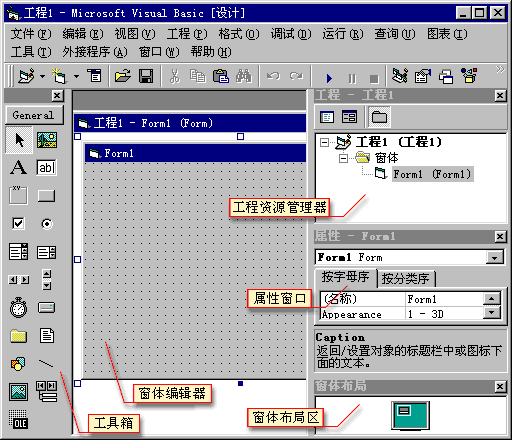This screenshot has height=440, width=512.
Task: Select the PictureBox control tool
Action: click(x=47, y=140)
